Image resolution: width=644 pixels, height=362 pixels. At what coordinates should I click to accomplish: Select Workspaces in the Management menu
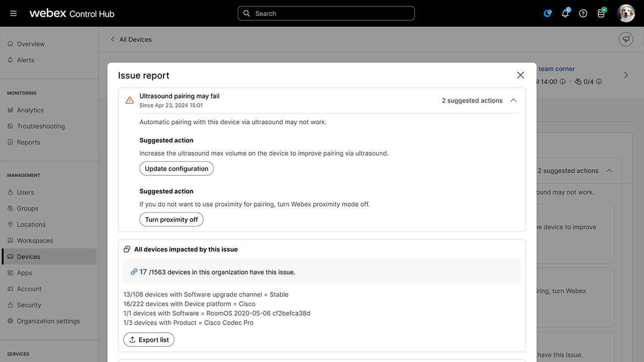(x=35, y=240)
